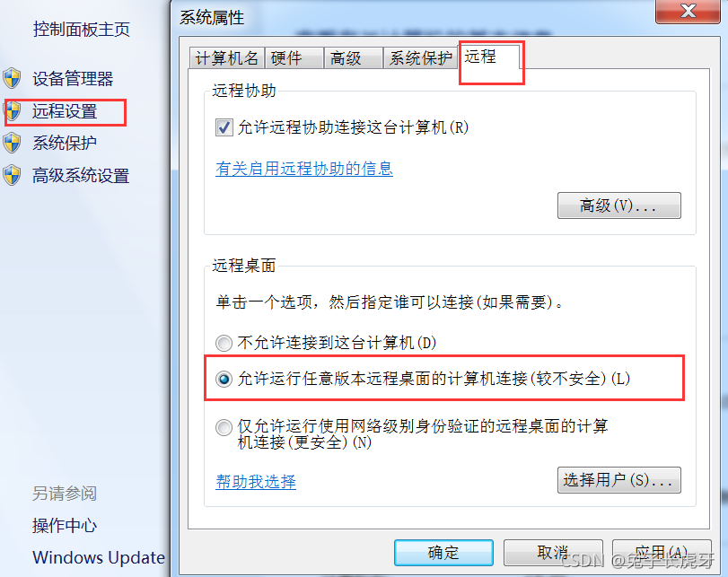The image size is (728, 577).
Task: Open Windows Update in sidebar
Action: [x=99, y=557]
